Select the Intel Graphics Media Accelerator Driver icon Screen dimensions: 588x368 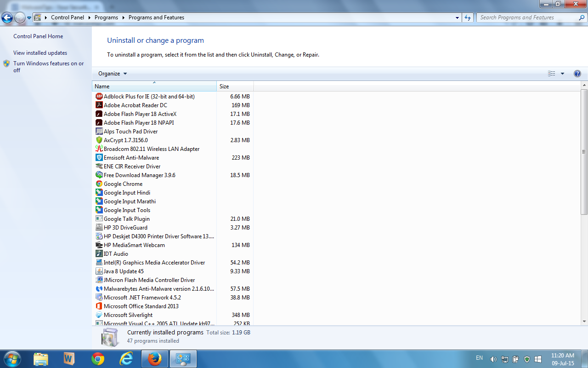click(x=99, y=263)
